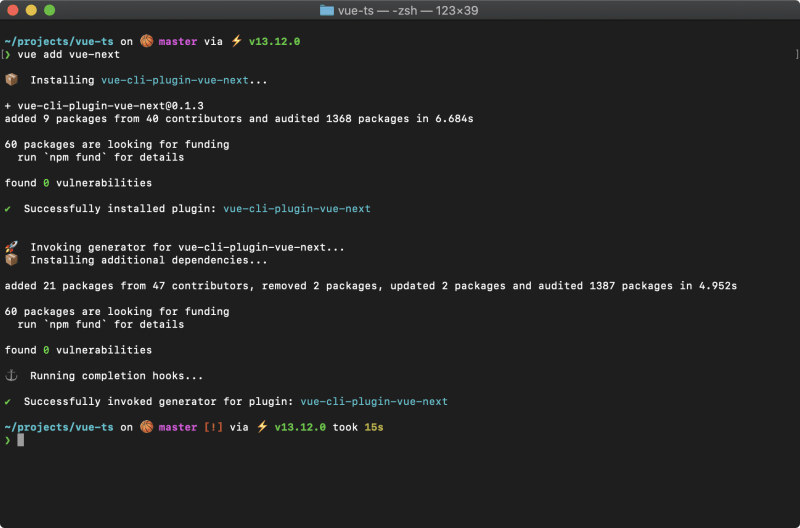
Task: Click the green checkmark before 'Successfully invoked generator'
Action: (8, 401)
